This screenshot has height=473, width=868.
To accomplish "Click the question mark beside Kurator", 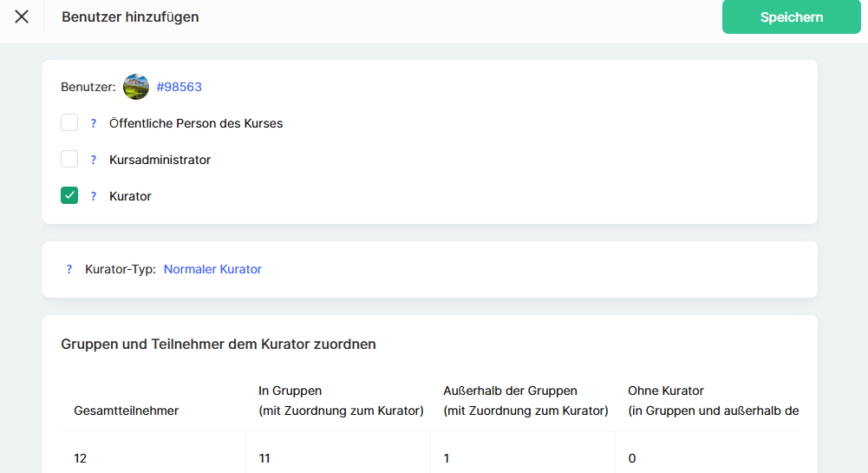I will [x=94, y=196].
